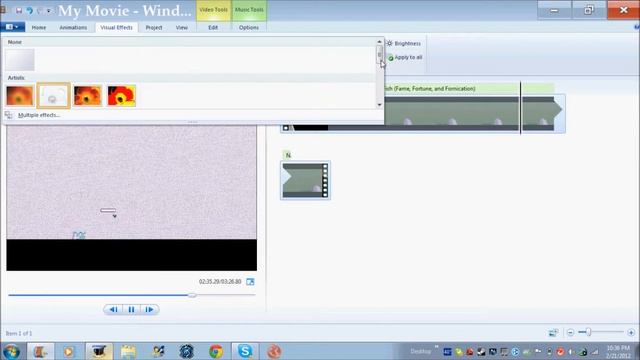Click effects gallery scroll up arrow

point(379,42)
